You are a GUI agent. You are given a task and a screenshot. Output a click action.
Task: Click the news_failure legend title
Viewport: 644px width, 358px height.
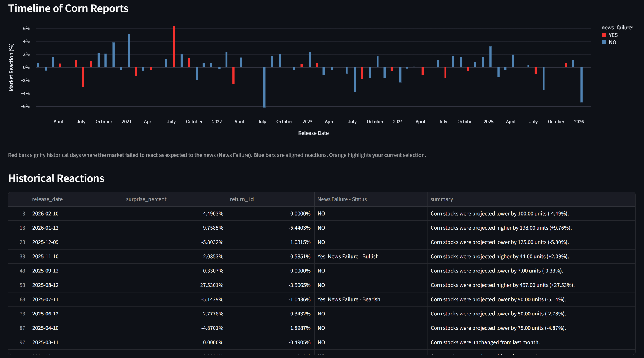(617, 27)
